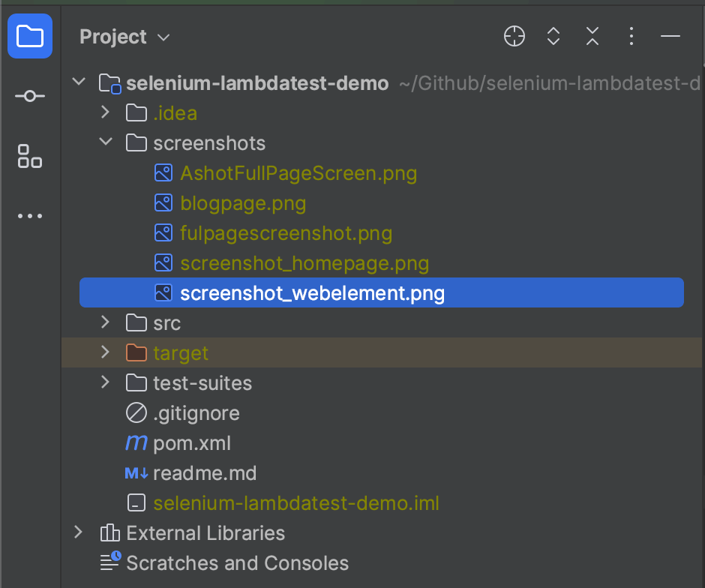This screenshot has width=705, height=588.
Task: Select Scratches and Consoles
Action: click(237, 563)
